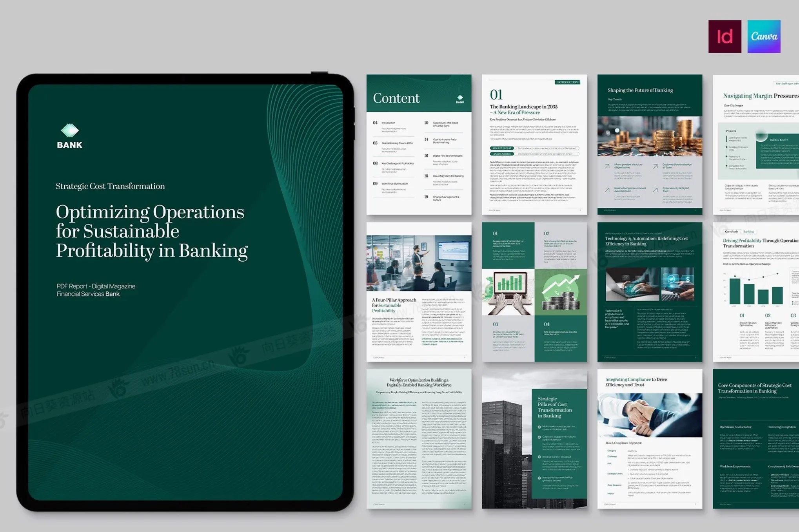799x532 pixels.
Task: Click the arrow icon beside Cybersecurity & Digital Trust
Action: [x=655, y=190]
